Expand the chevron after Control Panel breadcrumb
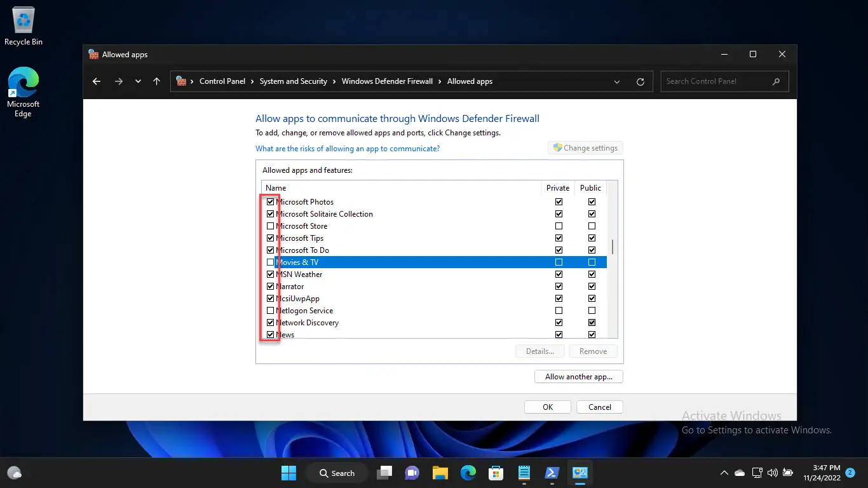Image resolution: width=868 pixels, height=488 pixels. 253,81
